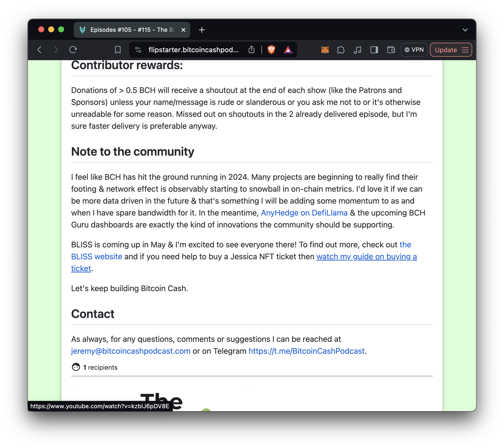Open the MetaMask fox extension
The image size is (504, 448).
(325, 50)
